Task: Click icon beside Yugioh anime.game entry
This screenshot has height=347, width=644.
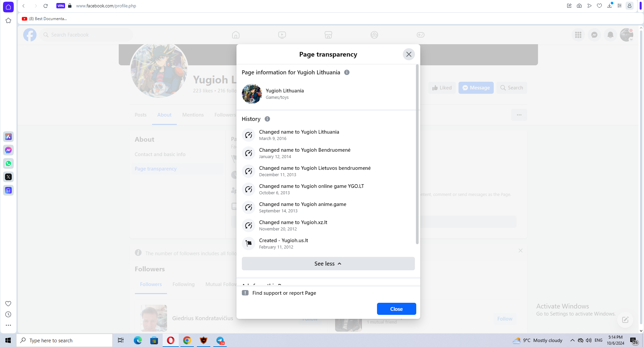Action: pos(249,207)
